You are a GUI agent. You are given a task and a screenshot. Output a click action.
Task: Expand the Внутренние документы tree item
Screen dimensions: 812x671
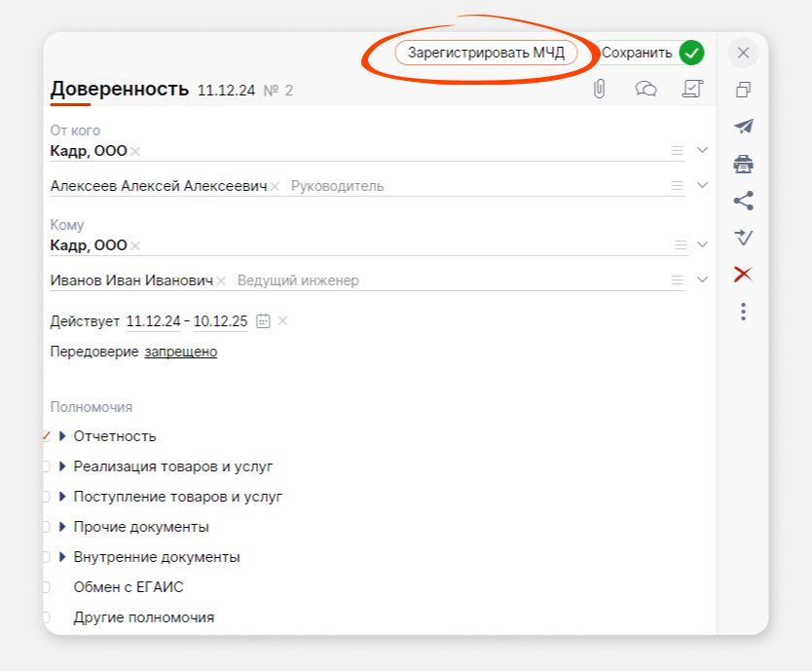(x=62, y=557)
